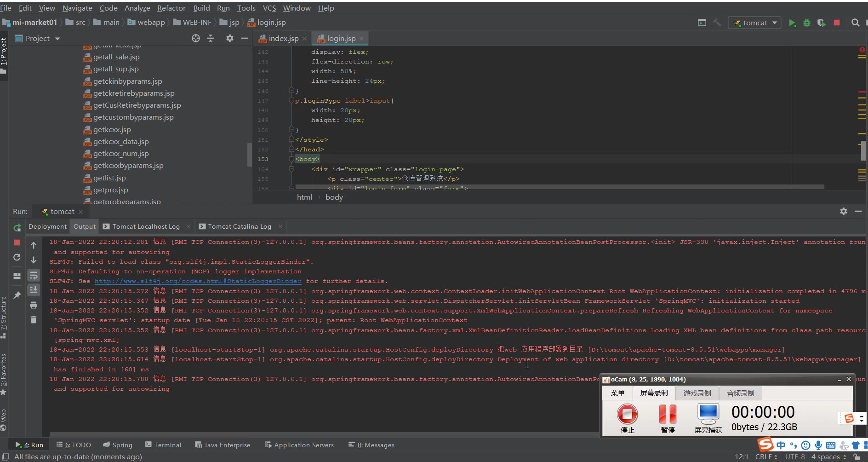Click the Debug bug icon in toolbar

coord(806,23)
